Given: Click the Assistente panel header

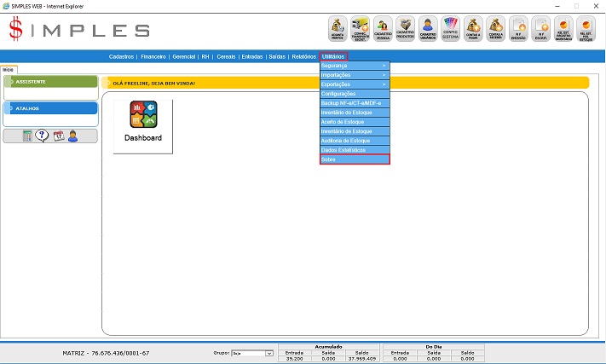Looking at the screenshot, I should click(50, 82).
